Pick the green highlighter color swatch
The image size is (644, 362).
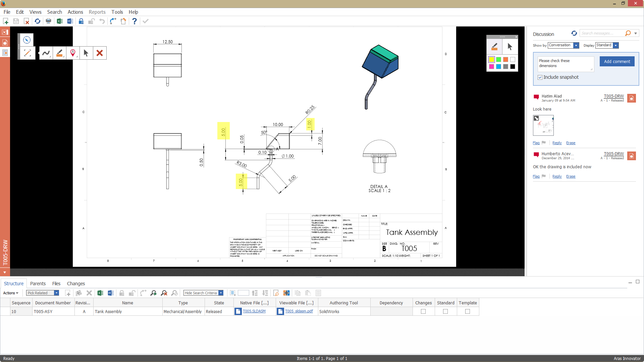pos(498,60)
